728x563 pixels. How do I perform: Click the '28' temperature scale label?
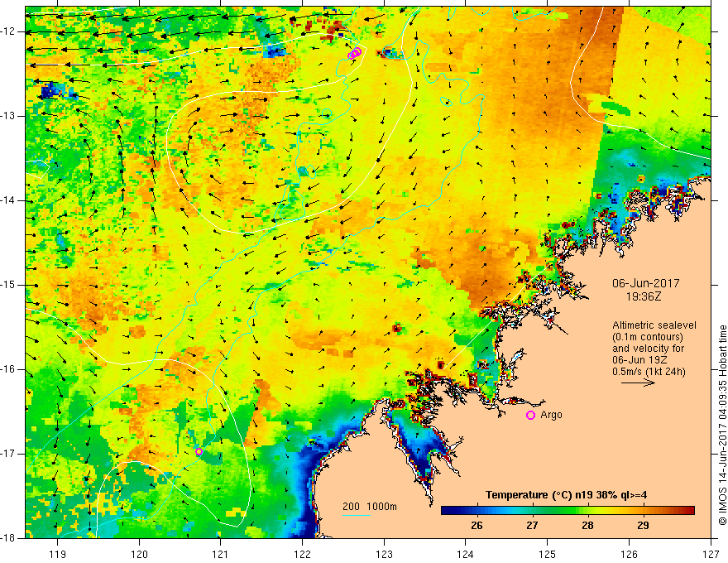(588, 526)
